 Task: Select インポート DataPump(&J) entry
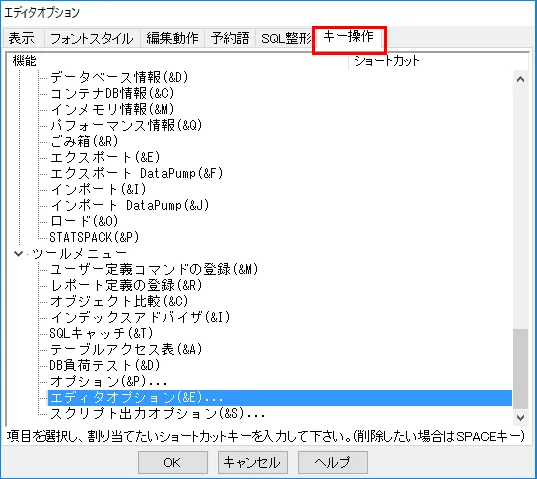[129, 205]
